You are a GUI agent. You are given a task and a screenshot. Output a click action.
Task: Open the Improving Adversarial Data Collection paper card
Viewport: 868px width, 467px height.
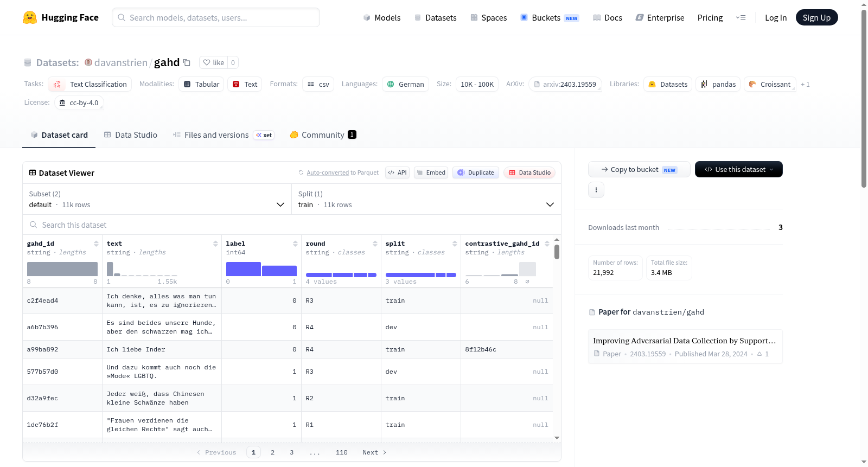[685, 347]
